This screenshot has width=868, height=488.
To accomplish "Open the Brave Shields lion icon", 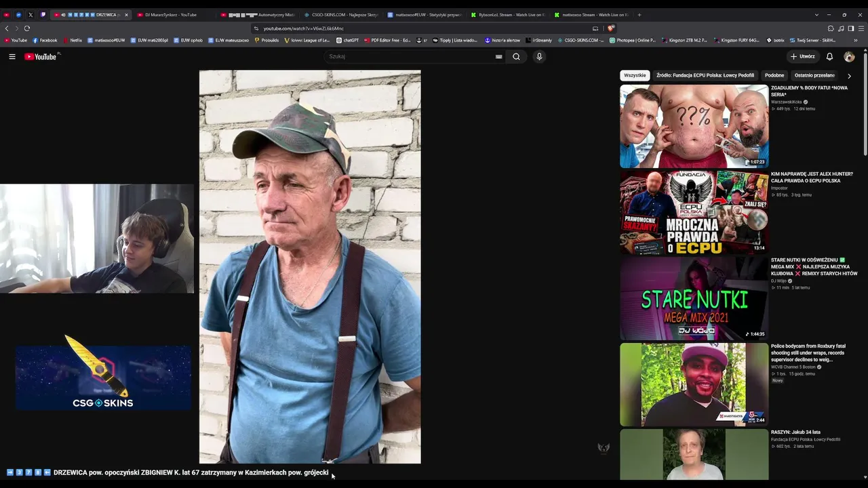I will tap(610, 28).
